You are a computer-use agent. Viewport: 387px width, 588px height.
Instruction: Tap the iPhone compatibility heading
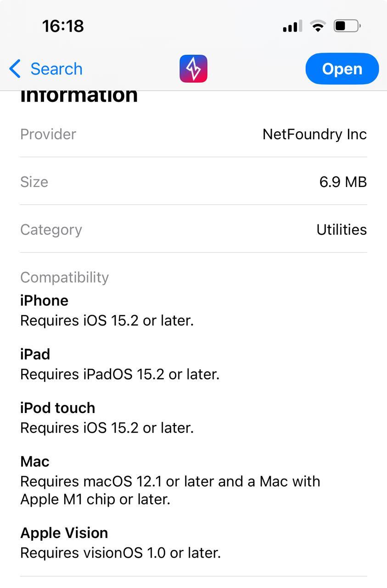(44, 300)
